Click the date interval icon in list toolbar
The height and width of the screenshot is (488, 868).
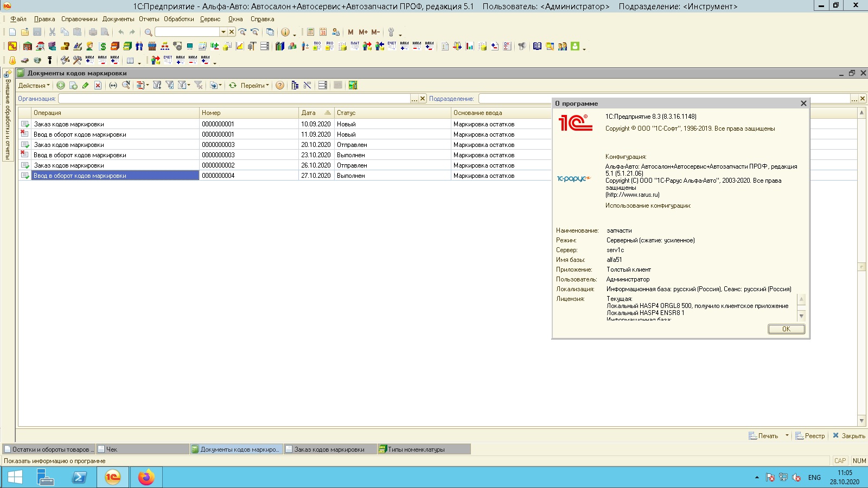point(113,85)
